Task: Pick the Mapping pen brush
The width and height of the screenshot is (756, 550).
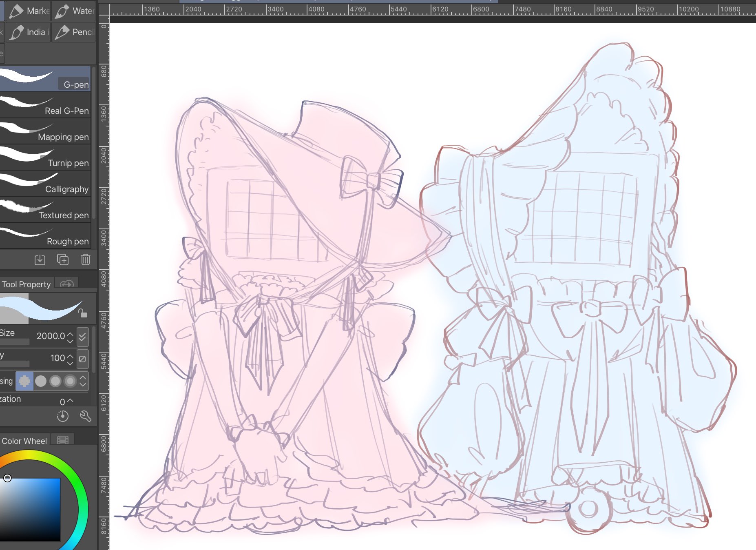Action: [x=45, y=131]
